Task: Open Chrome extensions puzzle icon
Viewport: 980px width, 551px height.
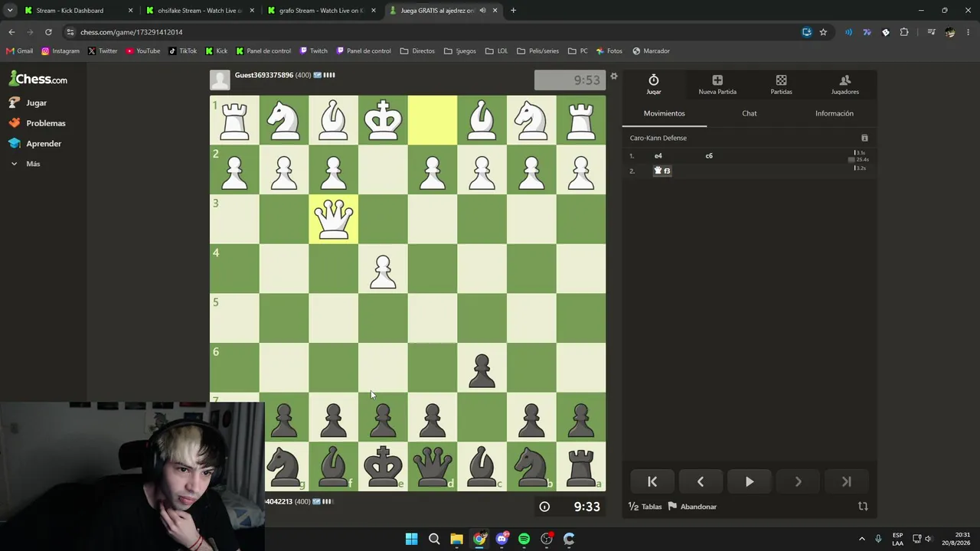Action: (904, 32)
